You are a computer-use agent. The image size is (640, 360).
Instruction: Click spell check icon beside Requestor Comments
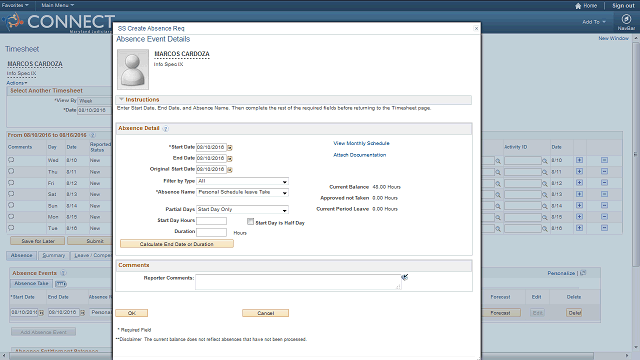[x=404, y=277]
